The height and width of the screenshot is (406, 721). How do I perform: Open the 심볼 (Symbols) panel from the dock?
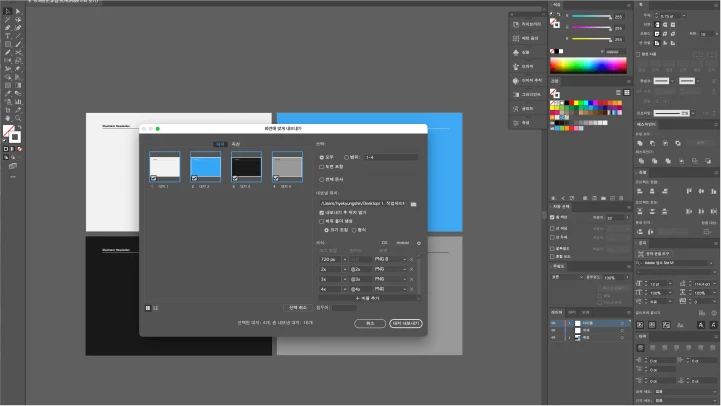coord(527,52)
